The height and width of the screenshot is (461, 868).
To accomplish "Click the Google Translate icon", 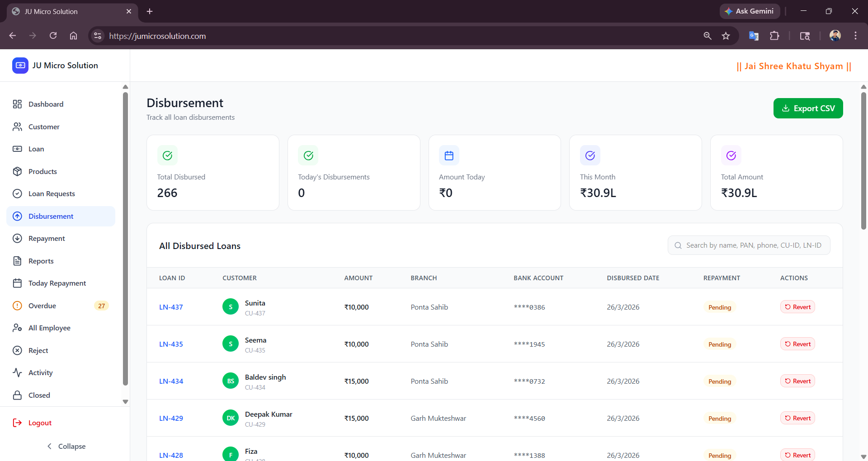I will tap(754, 36).
